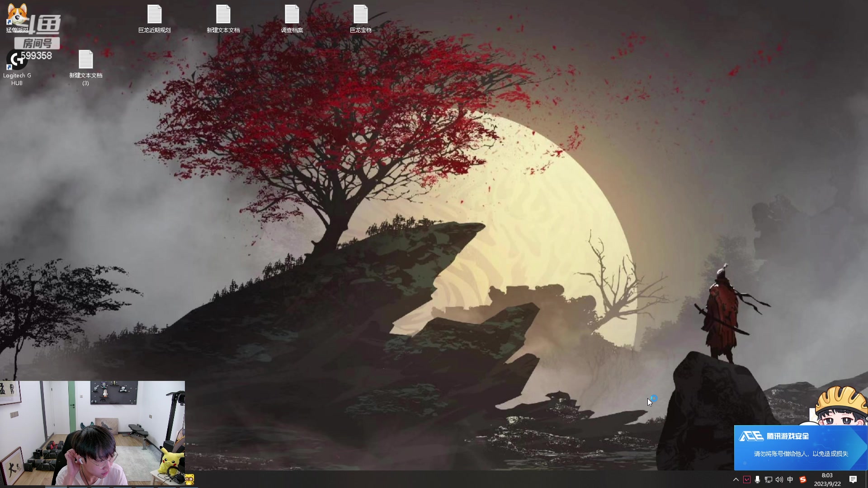
Task: Select the 新建文本文档 desktop file
Action: [223, 15]
